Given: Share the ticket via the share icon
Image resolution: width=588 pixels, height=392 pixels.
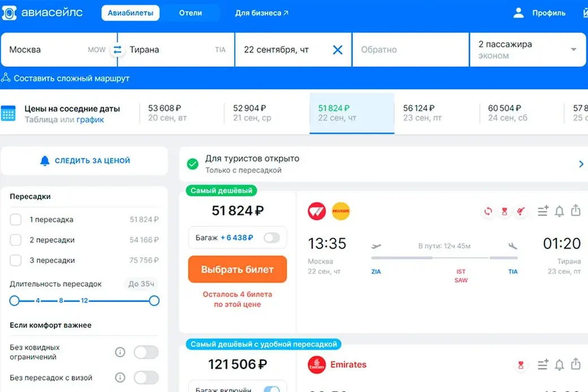Looking at the screenshot, I should tap(576, 211).
